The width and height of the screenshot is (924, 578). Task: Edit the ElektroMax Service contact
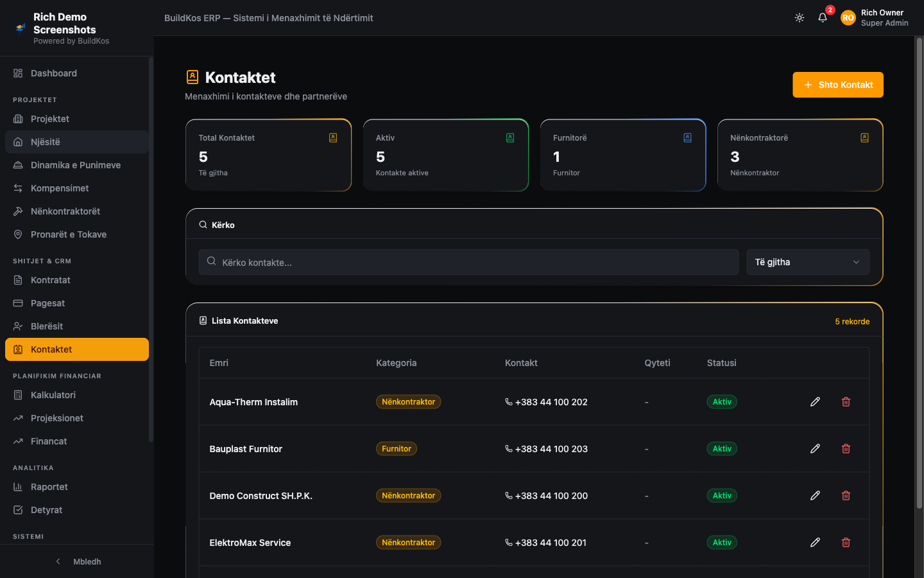(815, 542)
